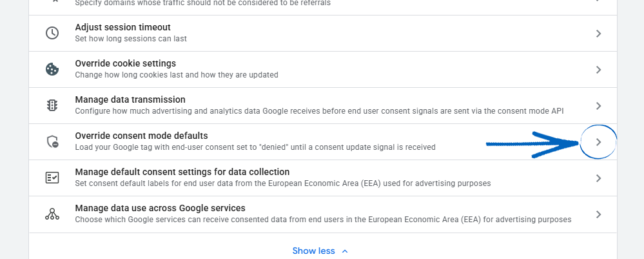
Task: Click the checklist icon for default consent settings
Action: [x=52, y=178]
